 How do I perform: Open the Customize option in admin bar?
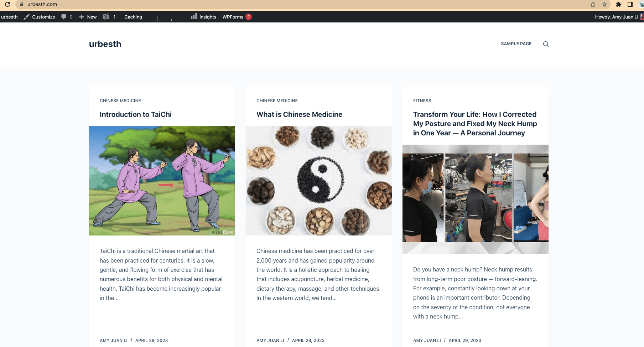pos(39,17)
